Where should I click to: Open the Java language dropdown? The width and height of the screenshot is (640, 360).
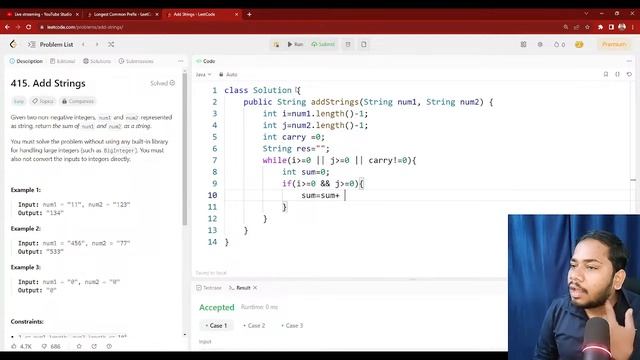click(203, 75)
